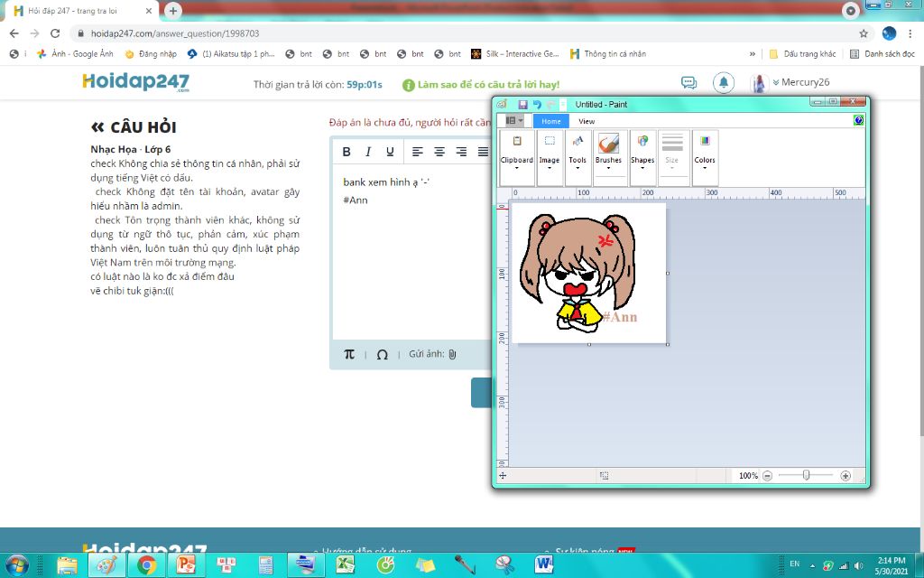
Task: Select the Brushes tool in Paint
Action: [x=609, y=144]
